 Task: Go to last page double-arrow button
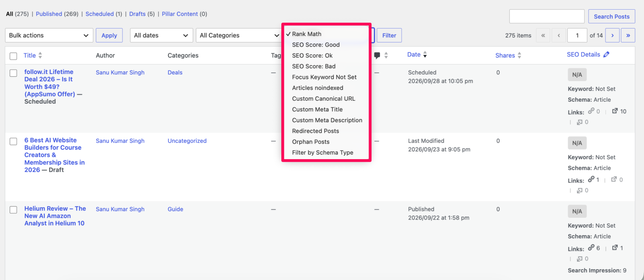pos(628,35)
